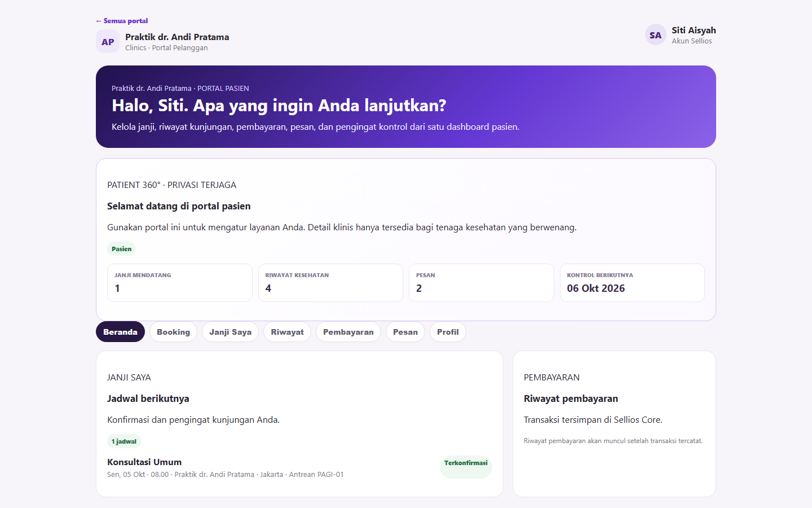Open the Profil tab
Screen dimensions: 812x508
[448, 332]
